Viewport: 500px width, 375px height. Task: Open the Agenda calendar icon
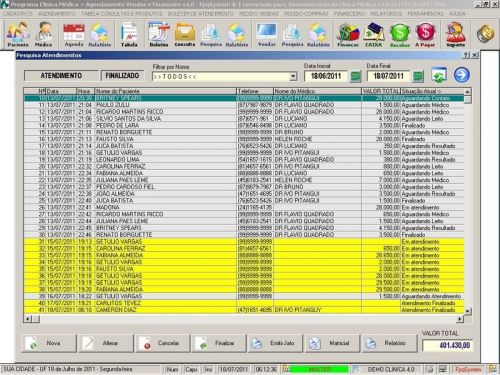pyautogui.click(x=74, y=34)
